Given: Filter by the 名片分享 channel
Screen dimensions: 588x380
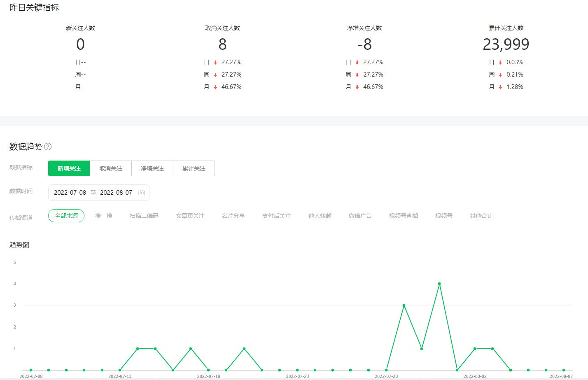Looking at the screenshot, I should pos(233,216).
